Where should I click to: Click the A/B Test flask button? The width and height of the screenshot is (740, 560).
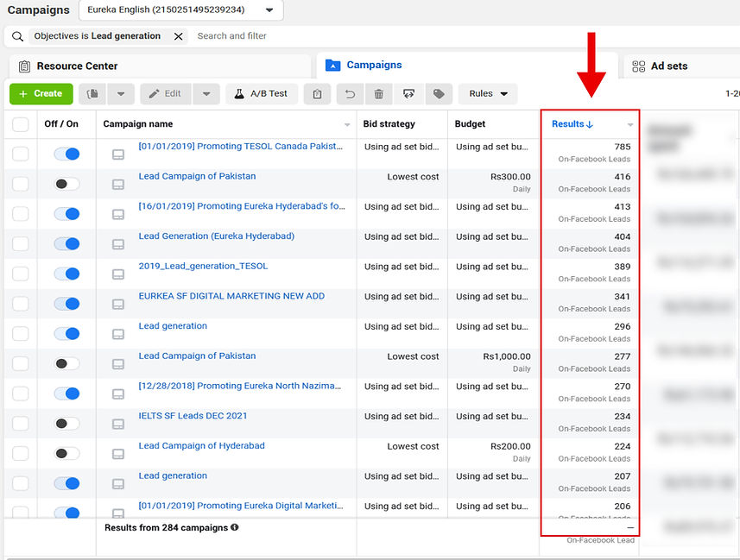click(x=262, y=94)
